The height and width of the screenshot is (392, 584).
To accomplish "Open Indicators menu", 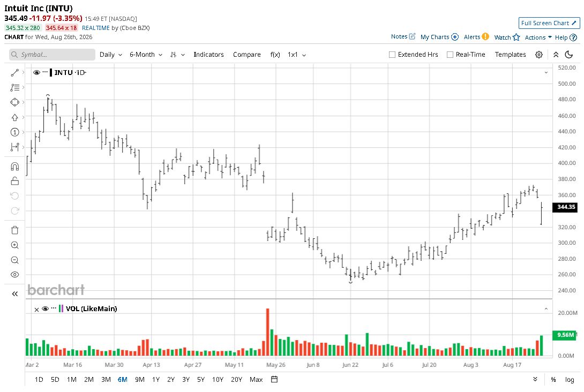I will coord(208,55).
